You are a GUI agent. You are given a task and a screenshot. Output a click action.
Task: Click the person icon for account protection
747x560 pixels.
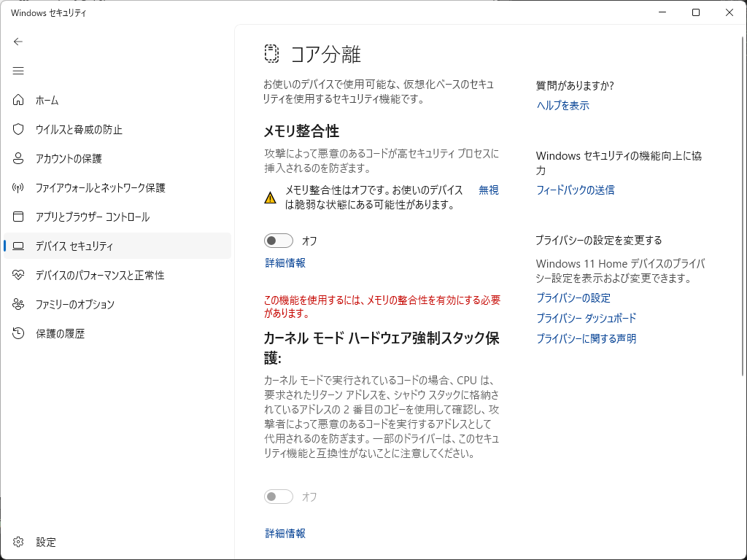pyautogui.click(x=18, y=158)
